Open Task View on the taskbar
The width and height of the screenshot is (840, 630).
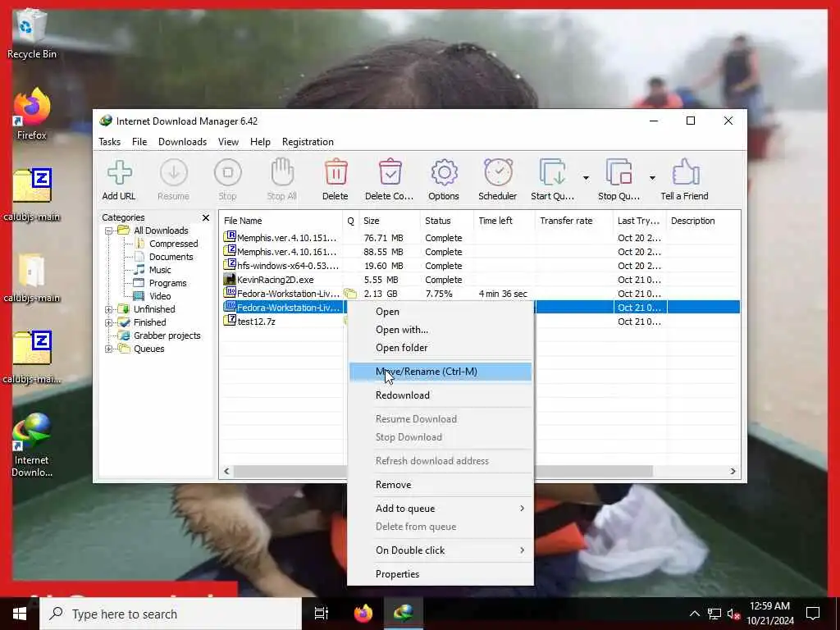click(322, 614)
